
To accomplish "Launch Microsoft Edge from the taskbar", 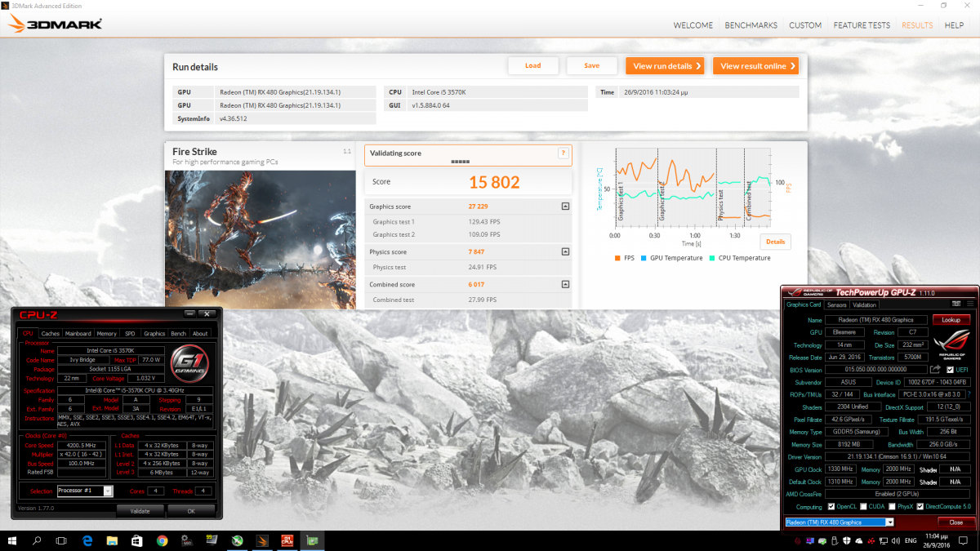I will tap(87, 540).
